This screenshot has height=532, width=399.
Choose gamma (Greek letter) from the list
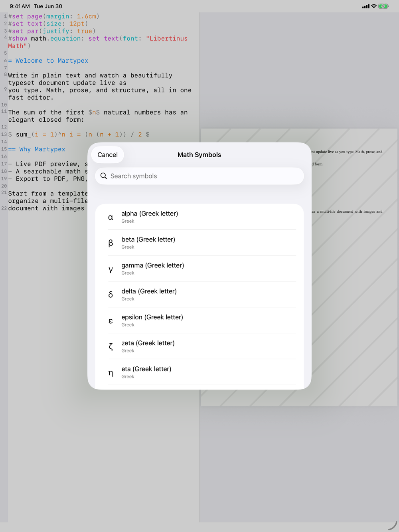pos(199,269)
